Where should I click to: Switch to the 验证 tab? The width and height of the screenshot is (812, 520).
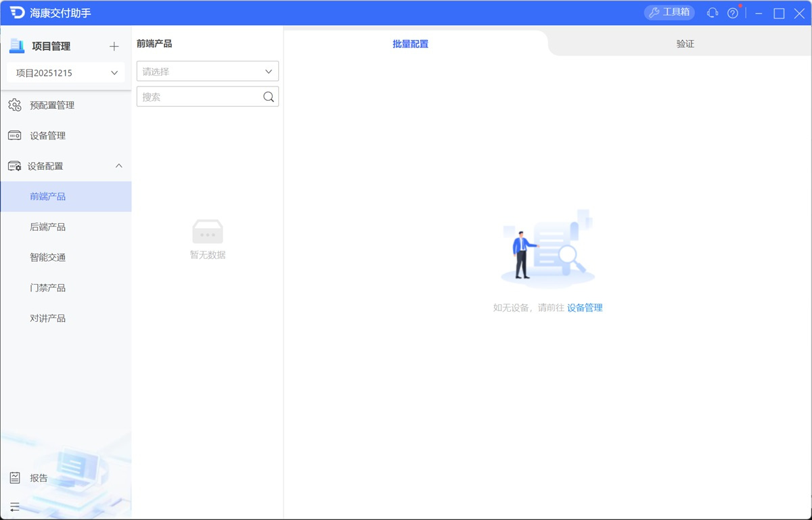click(685, 44)
